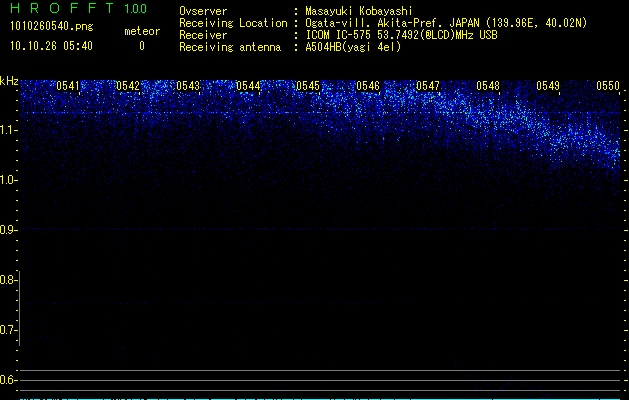Click the 0.8 frequency axis label

[7, 280]
